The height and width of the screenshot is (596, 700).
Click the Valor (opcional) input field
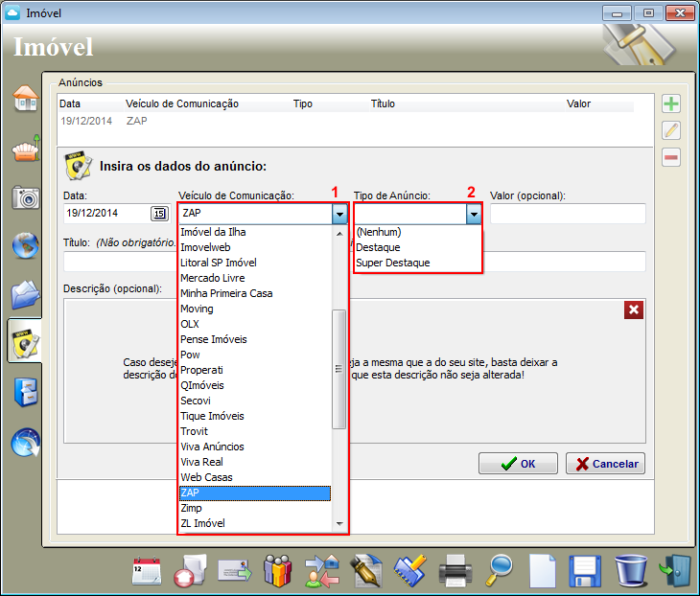(x=568, y=214)
